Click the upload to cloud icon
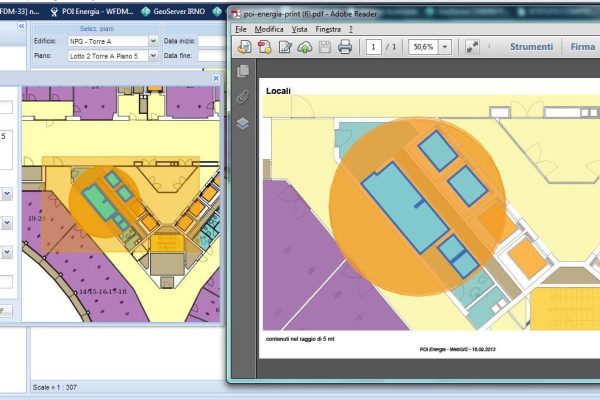Screen dimensions: 600x400 [x=305, y=47]
